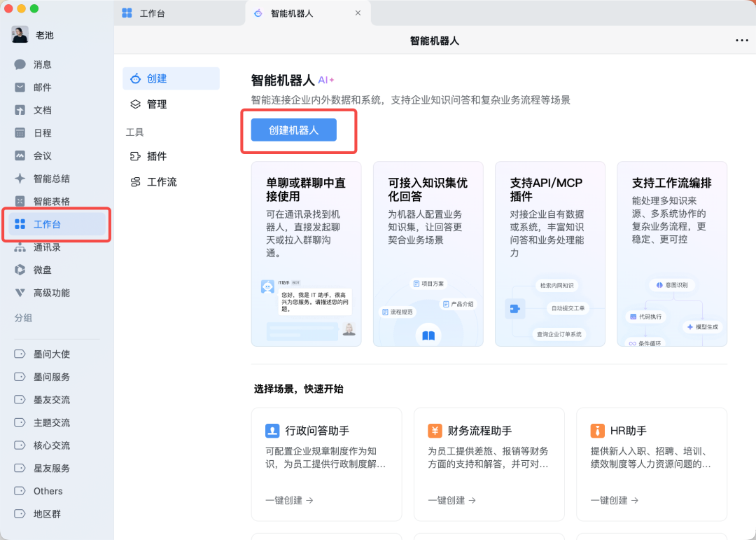Open the 邮件 mail icon
756x540 pixels.
[20, 88]
